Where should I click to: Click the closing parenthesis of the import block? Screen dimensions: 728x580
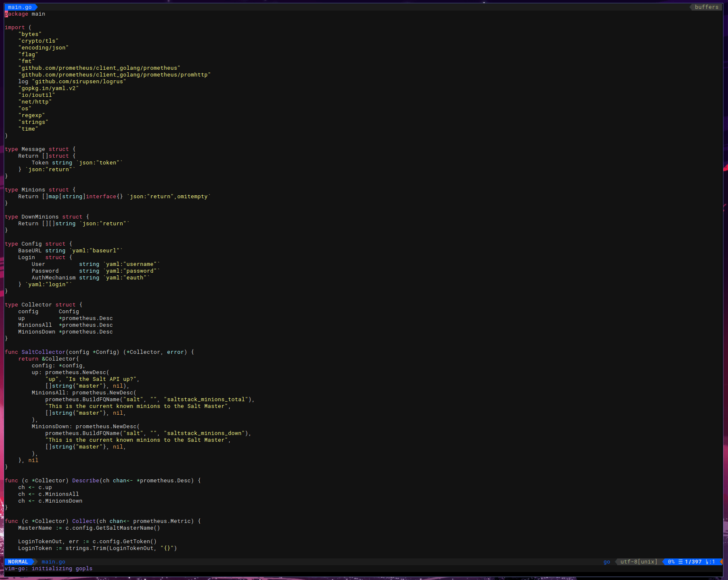click(6, 135)
